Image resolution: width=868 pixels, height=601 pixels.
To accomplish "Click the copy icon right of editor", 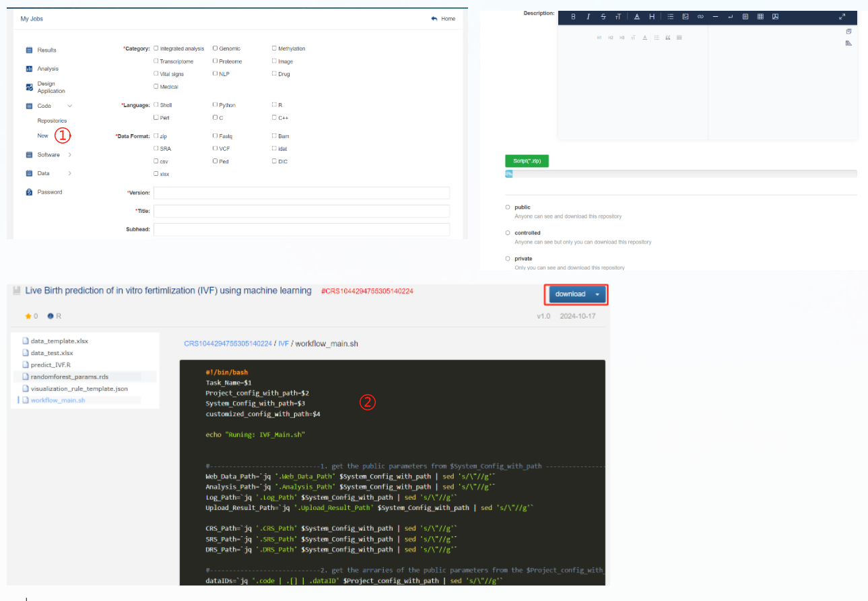I will [848, 32].
